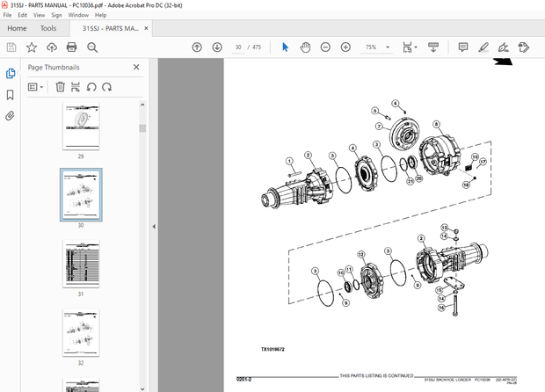The width and height of the screenshot is (545, 392).
Task: Click the thumbnail scrollbar down arrow
Action: (x=142, y=388)
